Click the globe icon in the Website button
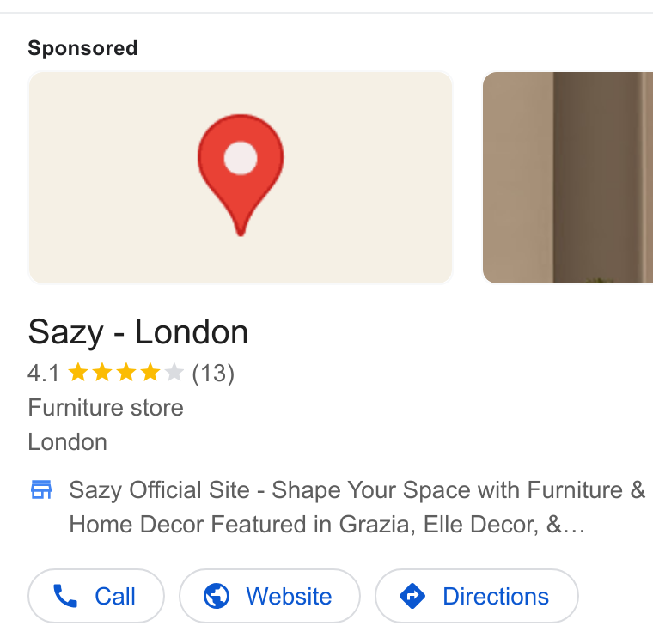The image size is (653, 644). (x=217, y=596)
